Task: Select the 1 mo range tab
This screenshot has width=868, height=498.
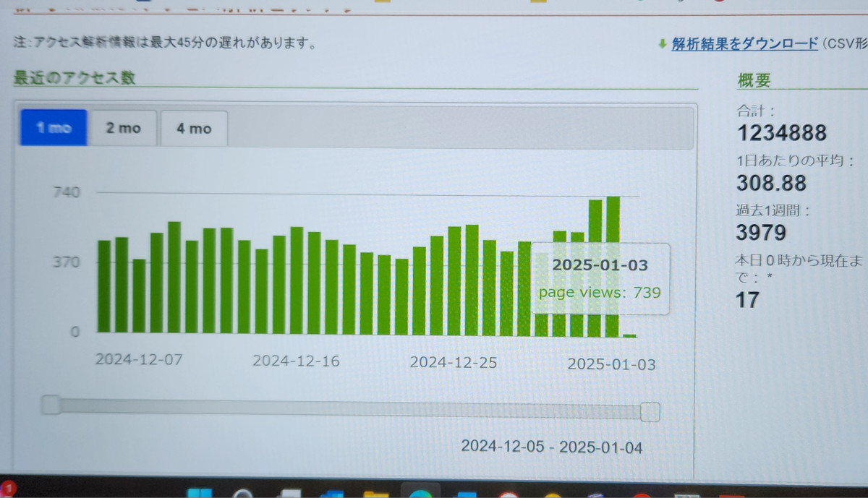Action: pos(54,128)
